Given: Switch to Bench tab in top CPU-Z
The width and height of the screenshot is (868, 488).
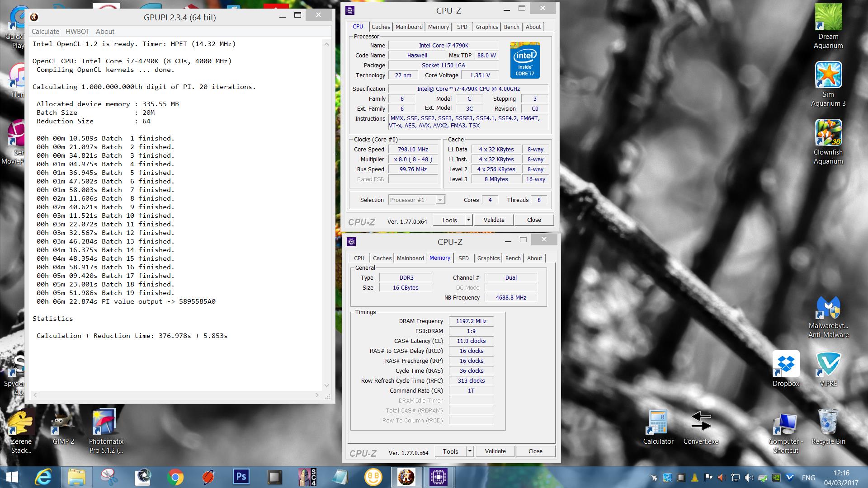Looking at the screenshot, I should (x=511, y=27).
